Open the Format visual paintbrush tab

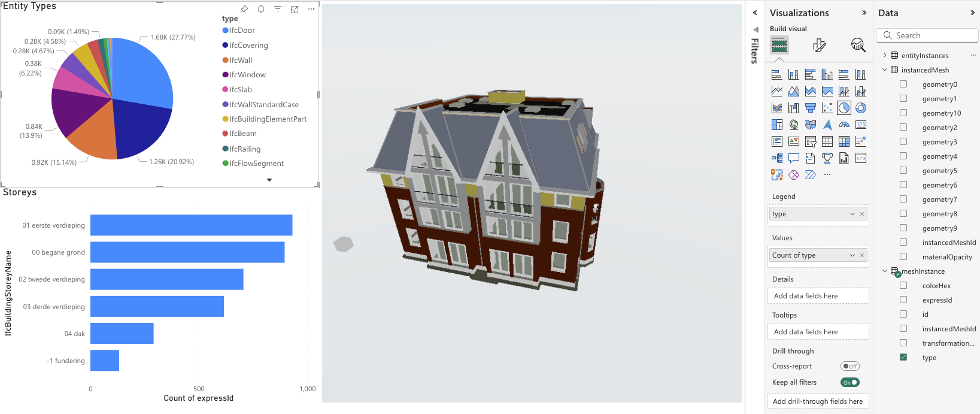click(819, 45)
